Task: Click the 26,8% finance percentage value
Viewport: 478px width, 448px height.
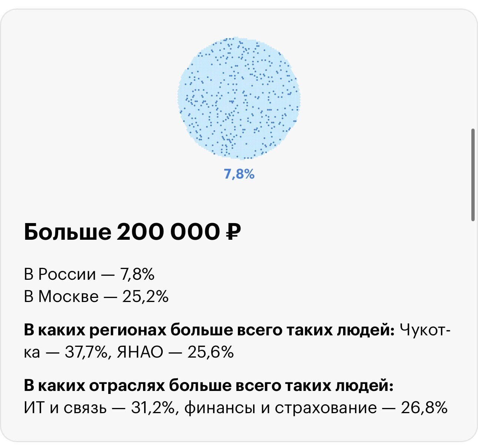Action: point(425,408)
